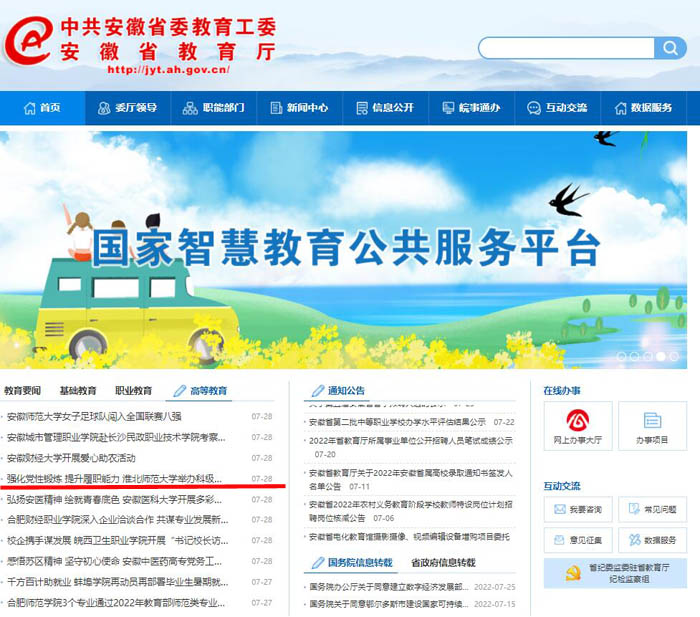The height and width of the screenshot is (617, 700).
Task: Click the monitor icon beside 皖事通办
Action: [448, 108]
